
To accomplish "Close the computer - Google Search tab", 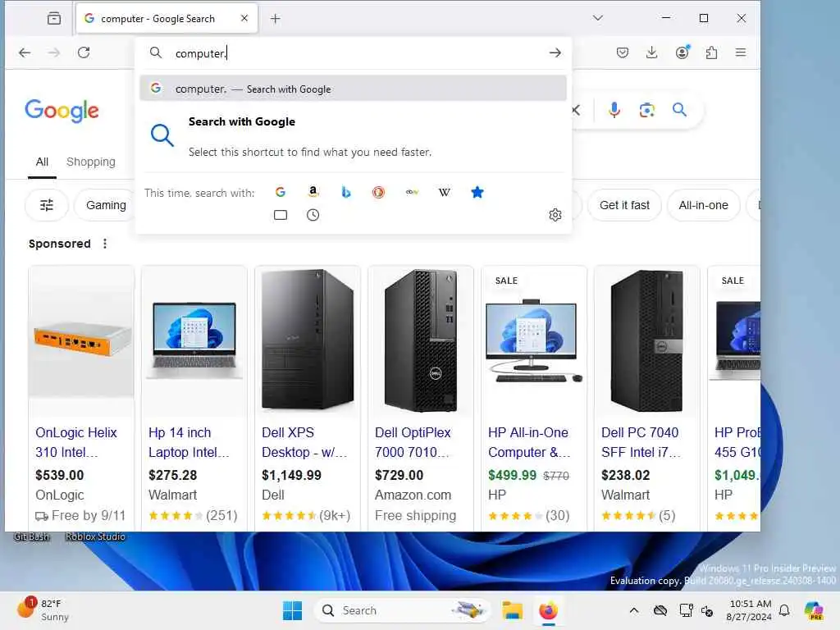I will [x=244, y=18].
